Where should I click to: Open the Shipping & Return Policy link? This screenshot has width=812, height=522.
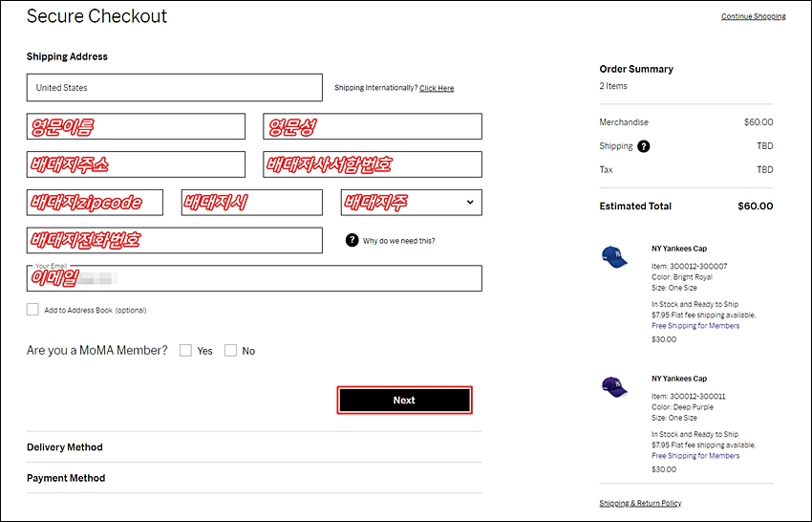[640, 503]
